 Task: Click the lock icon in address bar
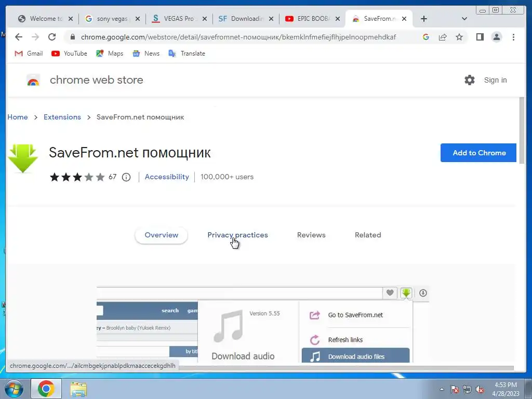(73, 37)
